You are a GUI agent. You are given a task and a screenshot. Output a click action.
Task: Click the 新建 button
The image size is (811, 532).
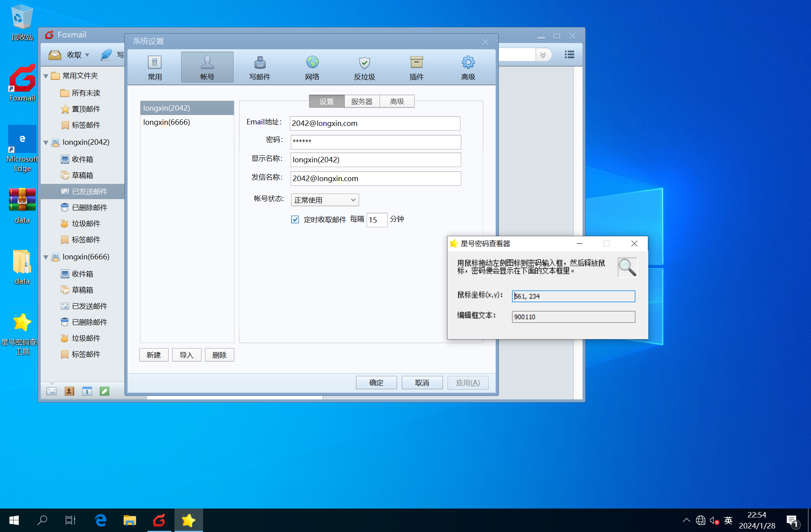[154, 355]
